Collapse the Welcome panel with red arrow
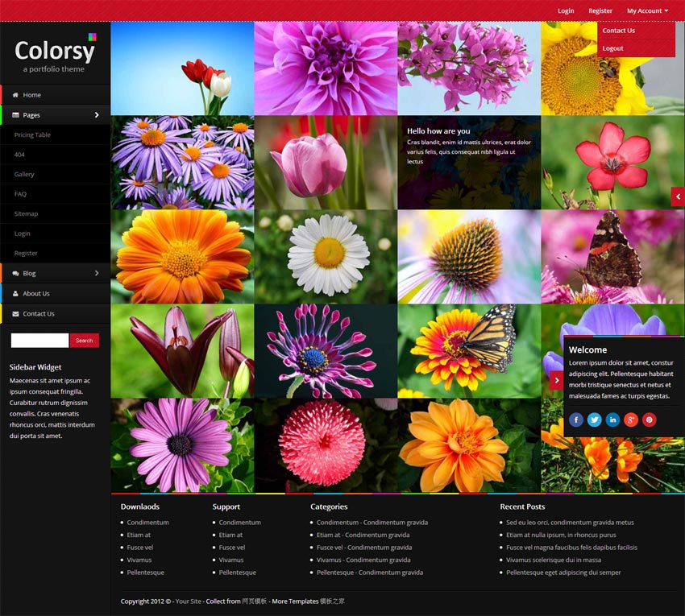The height and width of the screenshot is (616, 685). pyautogui.click(x=557, y=380)
